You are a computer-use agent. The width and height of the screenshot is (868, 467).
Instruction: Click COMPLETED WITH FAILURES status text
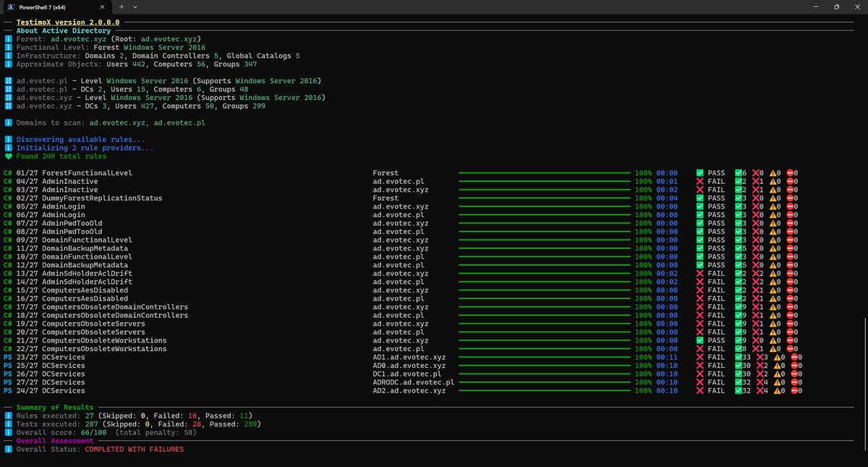[x=135, y=450]
